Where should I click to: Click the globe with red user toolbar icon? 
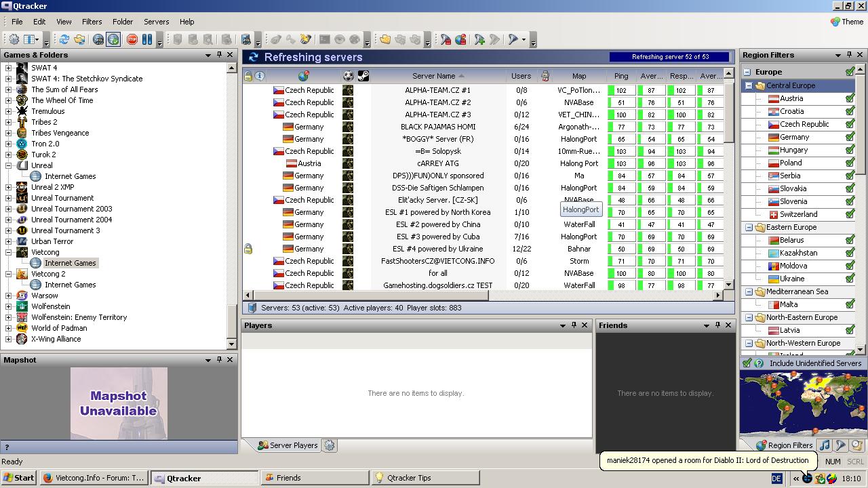click(x=460, y=39)
